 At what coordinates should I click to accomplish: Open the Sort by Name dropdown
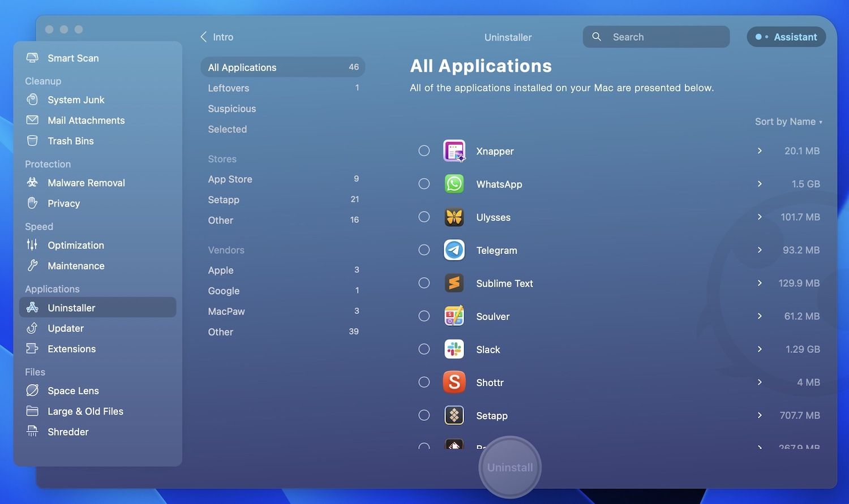click(x=788, y=122)
